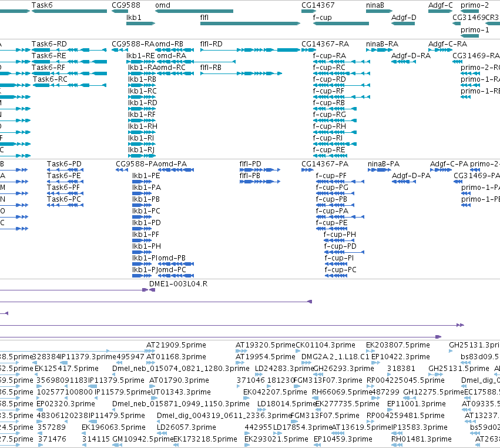Screen dimensions: 500x448
Task: Select the CG9588 gene label
Action: [126, 5]
